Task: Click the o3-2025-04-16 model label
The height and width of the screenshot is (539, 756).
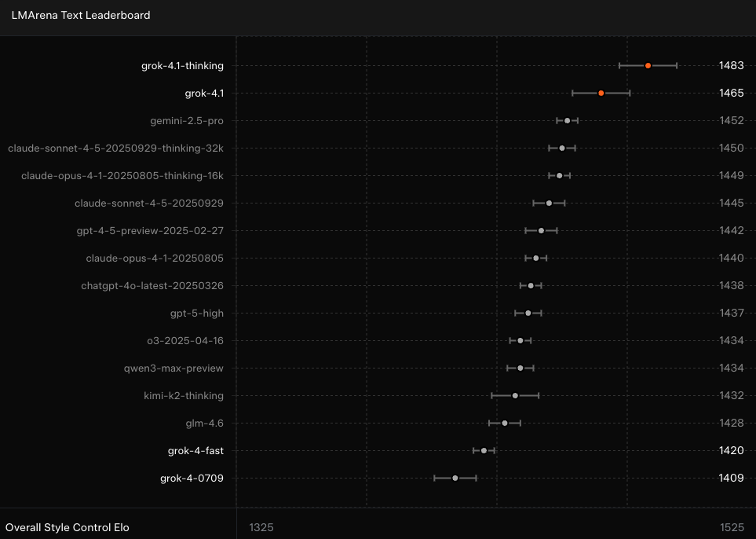Action: [185, 341]
